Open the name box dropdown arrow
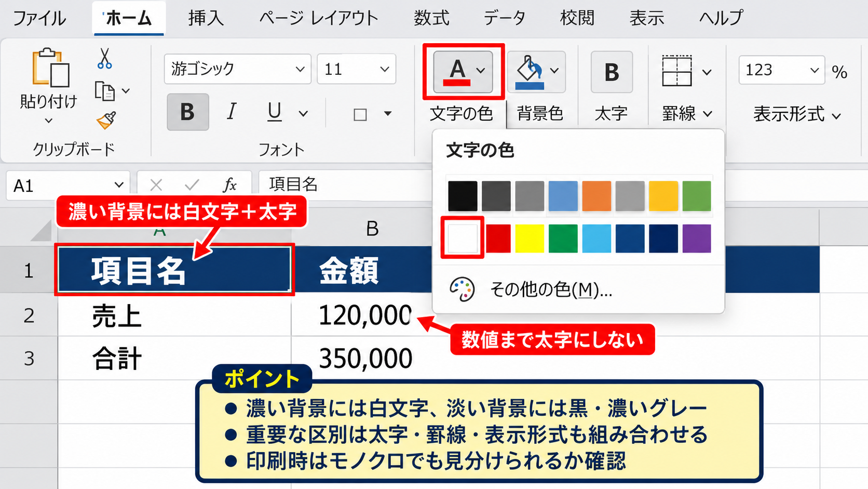 coord(119,184)
